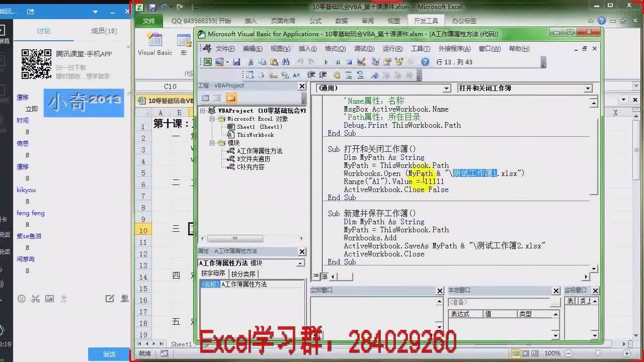644x362 pixels.
Task: Open the 外接程序(A) menu in VBA editor
Action: 454,49
